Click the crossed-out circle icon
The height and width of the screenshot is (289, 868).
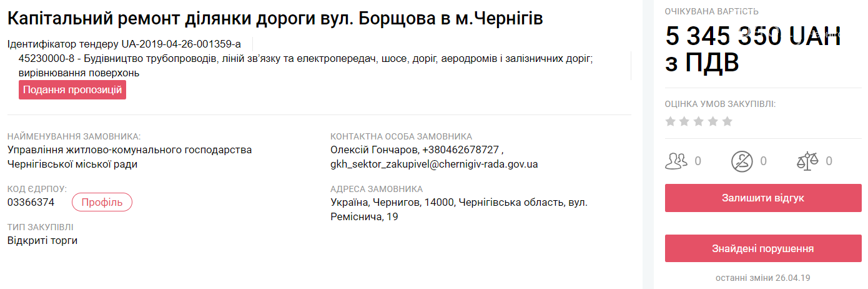[742, 161]
